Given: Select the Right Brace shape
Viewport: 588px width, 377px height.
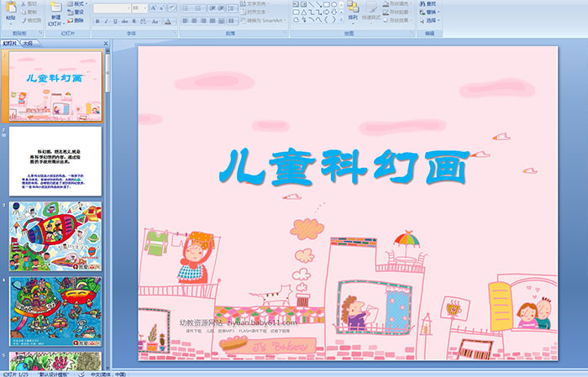Looking at the screenshot, I should point(334,19).
